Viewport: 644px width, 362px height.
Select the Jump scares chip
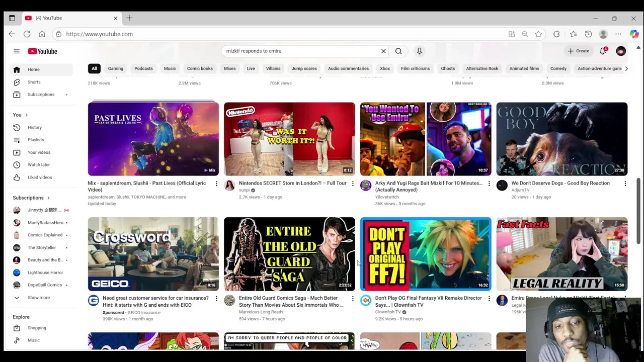click(x=304, y=68)
